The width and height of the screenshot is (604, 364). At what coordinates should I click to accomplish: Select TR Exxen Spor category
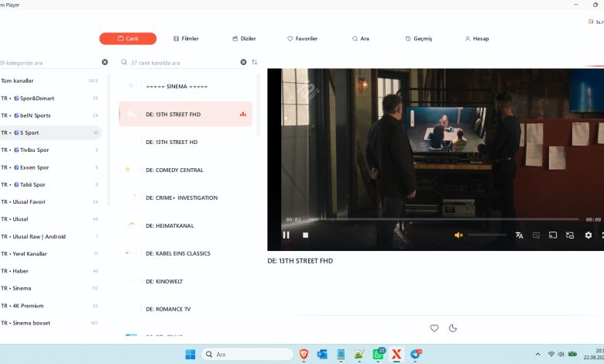(50, 167)
